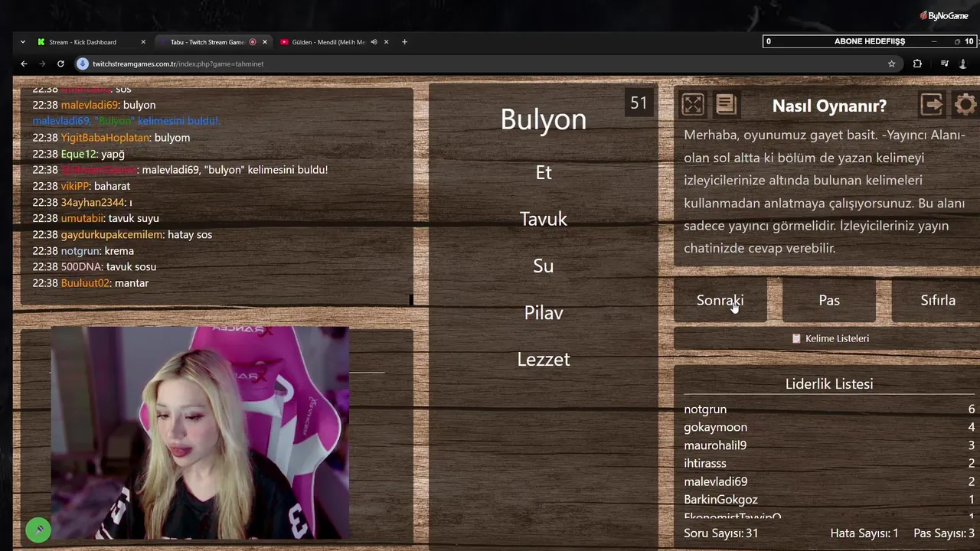
Task: Click the green microphone icon on webcam
Action: 38,530
